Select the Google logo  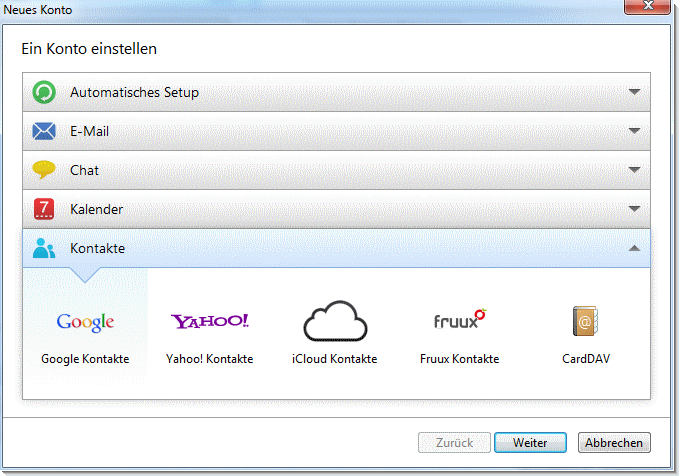[x=85, y=322]
